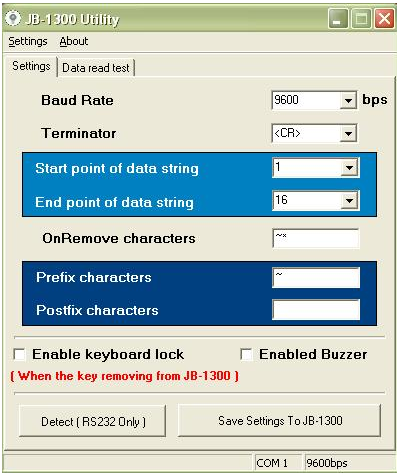Open the Settings menu
This screenshot has height=475, width=399.
pyautogui.click(x=28, y=41)
